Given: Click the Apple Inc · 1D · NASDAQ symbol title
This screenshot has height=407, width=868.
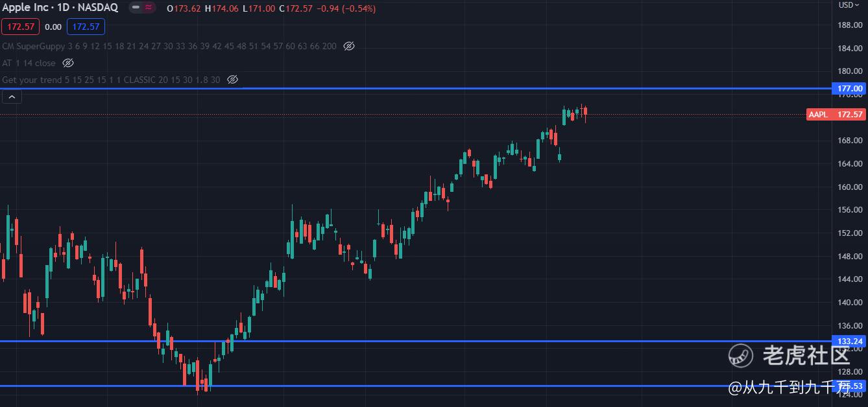Looking at the screenshot, I should (x=59, y=8).
